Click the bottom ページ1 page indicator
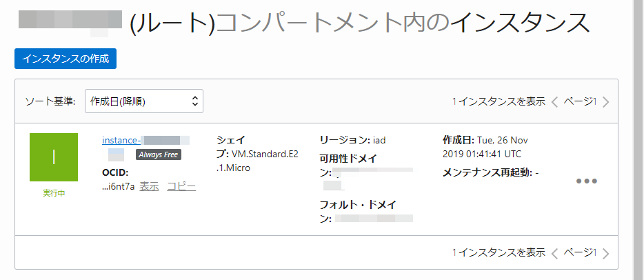 (579, 252)
